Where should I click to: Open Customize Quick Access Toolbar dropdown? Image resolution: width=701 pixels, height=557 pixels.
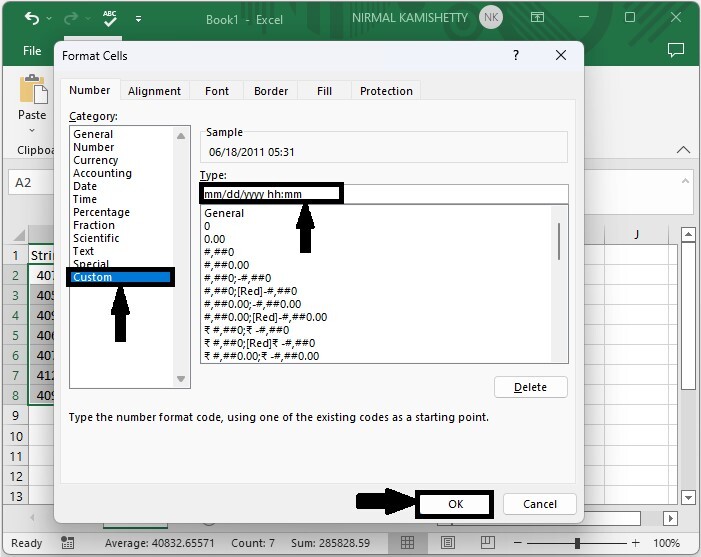coord(138,19)
